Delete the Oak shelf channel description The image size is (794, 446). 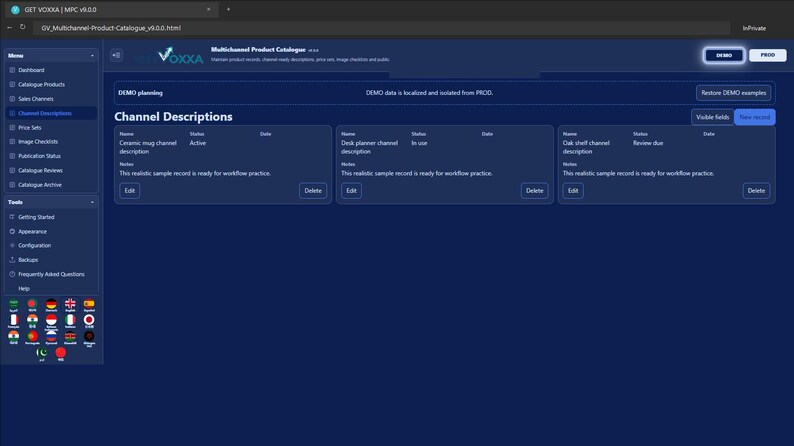pos(756,191)
